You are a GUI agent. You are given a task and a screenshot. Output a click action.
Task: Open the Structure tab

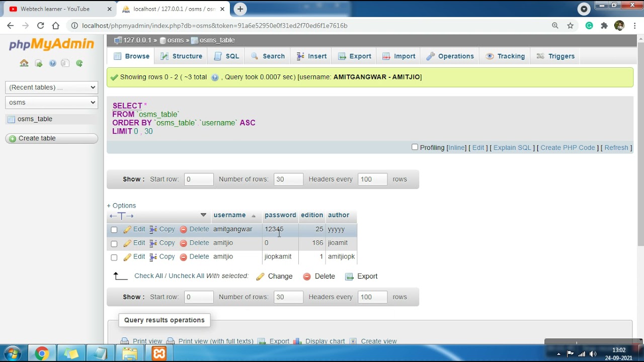182,56
